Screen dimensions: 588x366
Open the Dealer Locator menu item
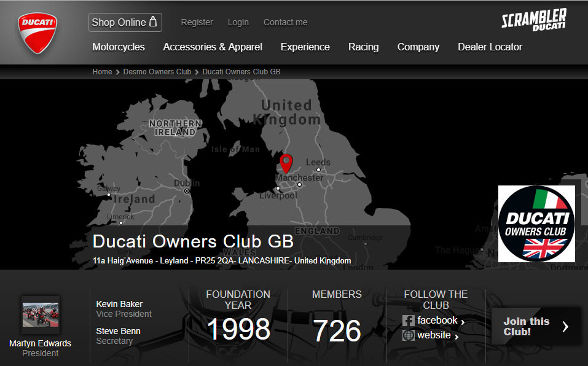point(490,47)
